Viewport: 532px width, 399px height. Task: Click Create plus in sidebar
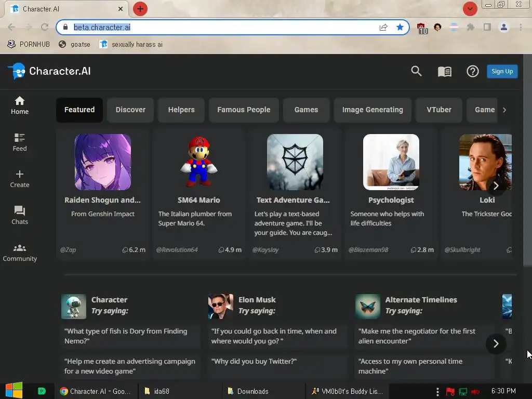point(20,179)
